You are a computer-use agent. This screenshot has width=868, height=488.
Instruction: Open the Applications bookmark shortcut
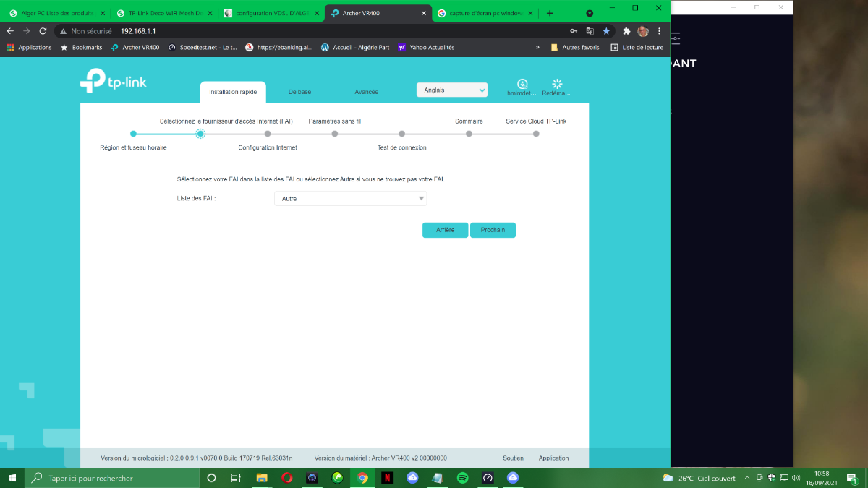tap(30, 47)
